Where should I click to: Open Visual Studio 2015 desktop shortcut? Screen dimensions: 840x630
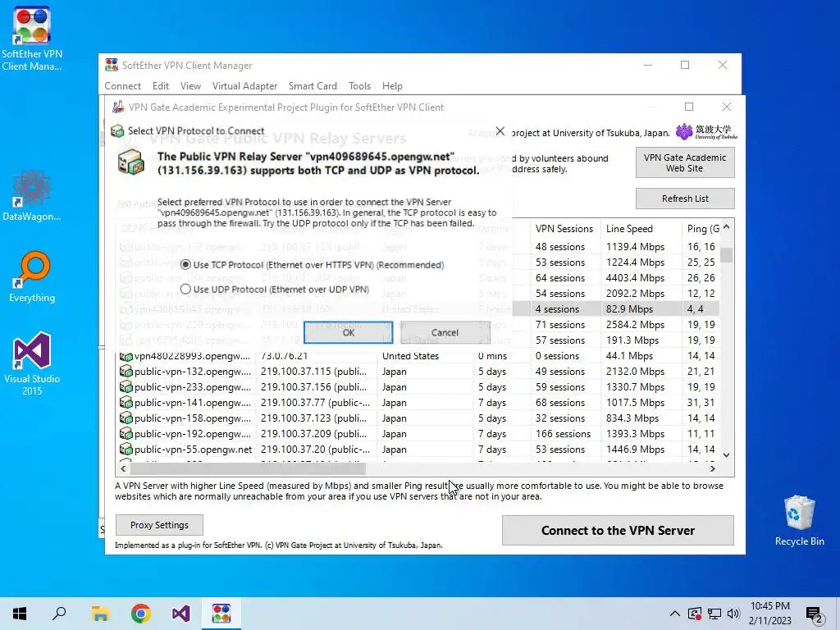tap(32, 364)
